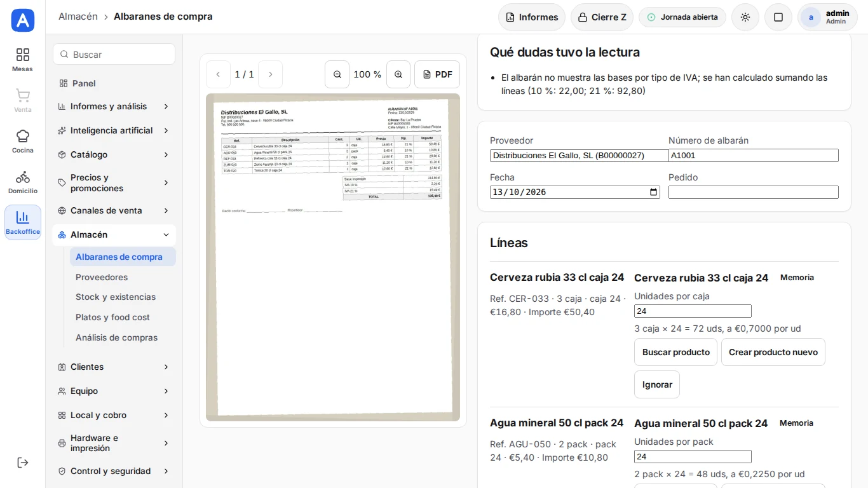Expand Control y seguridad menu
868x488 pixels.
pyautogui.click(x=114, y=471)
